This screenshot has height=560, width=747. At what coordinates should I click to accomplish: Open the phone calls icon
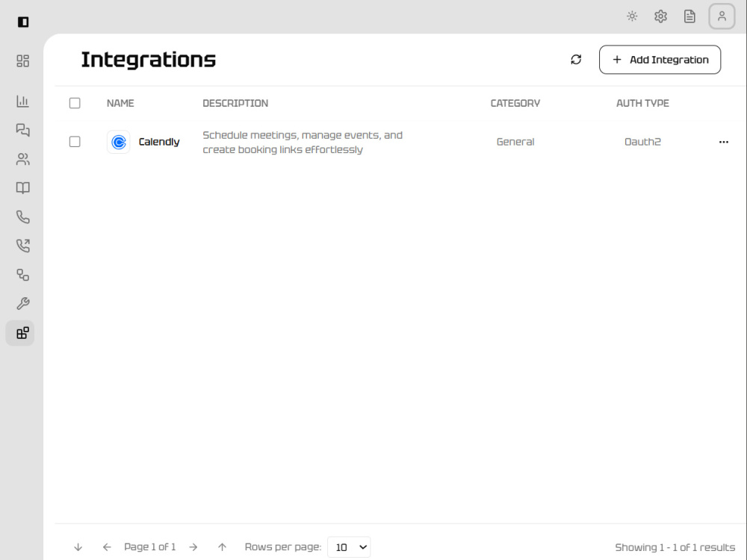coord(23,217)
